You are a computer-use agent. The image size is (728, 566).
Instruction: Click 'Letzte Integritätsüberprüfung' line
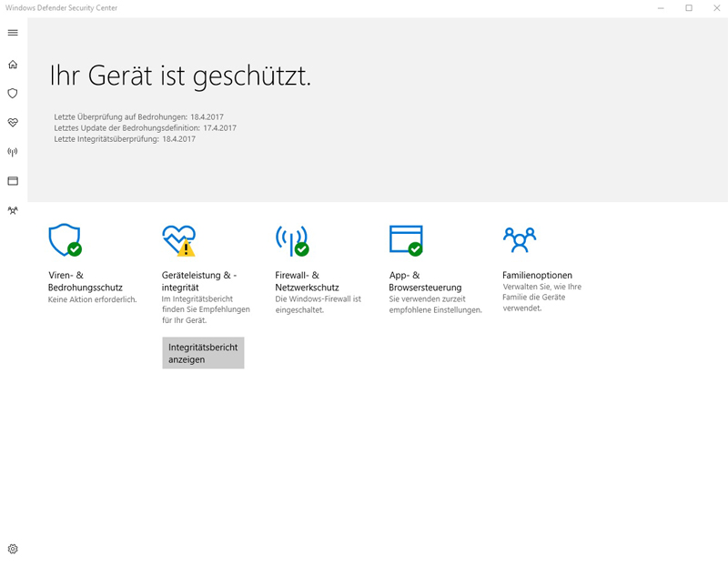coord(125,139)
